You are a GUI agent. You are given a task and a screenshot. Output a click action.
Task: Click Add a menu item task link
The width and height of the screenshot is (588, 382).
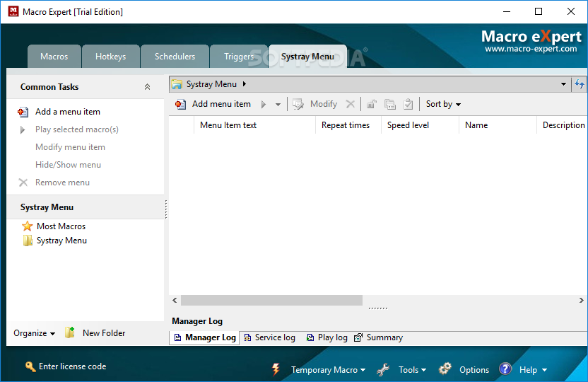coord(68,112)
